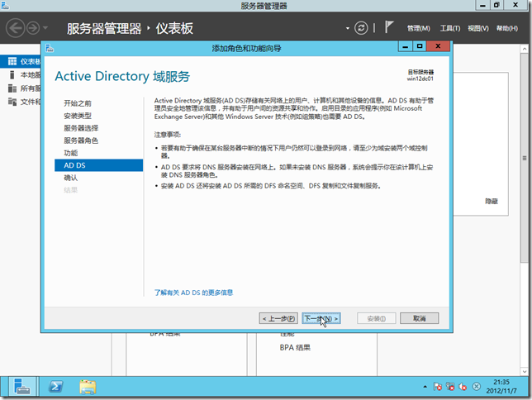Screen dimensions: 532x400
Task: Open the 帮助(H) menu
Action: click(507, 28)
